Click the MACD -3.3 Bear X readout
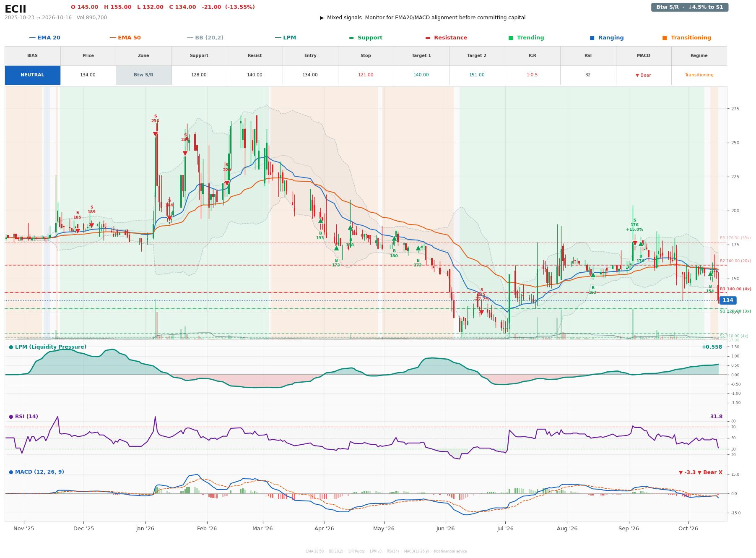The image size is (756, 558). [701, 472]
